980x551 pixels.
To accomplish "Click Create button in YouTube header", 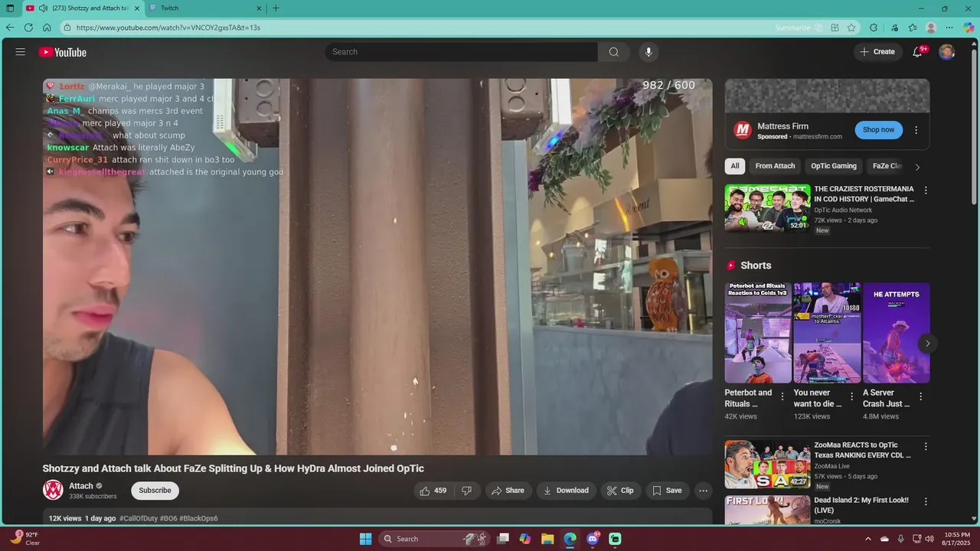I will click(877, 52).
